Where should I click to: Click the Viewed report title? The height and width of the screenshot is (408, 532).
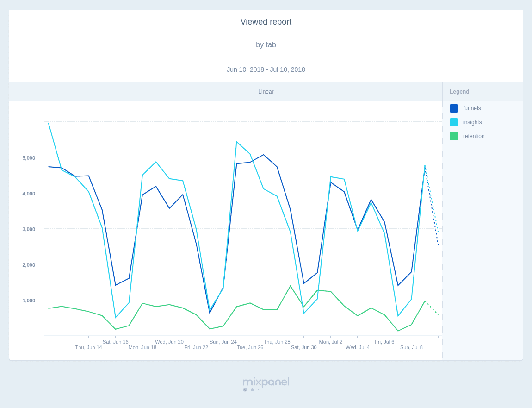click(266, 22)
